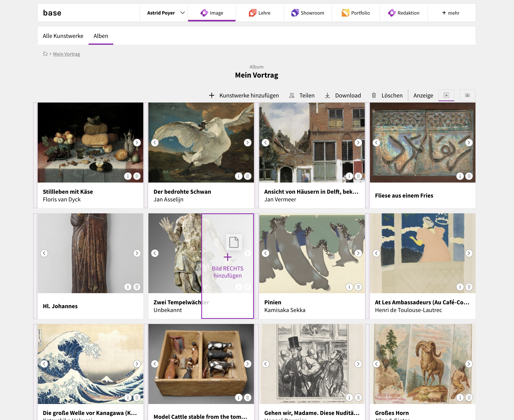Select the Alben tab
Screen dimensions: 514x420
[x=101, y=36]
